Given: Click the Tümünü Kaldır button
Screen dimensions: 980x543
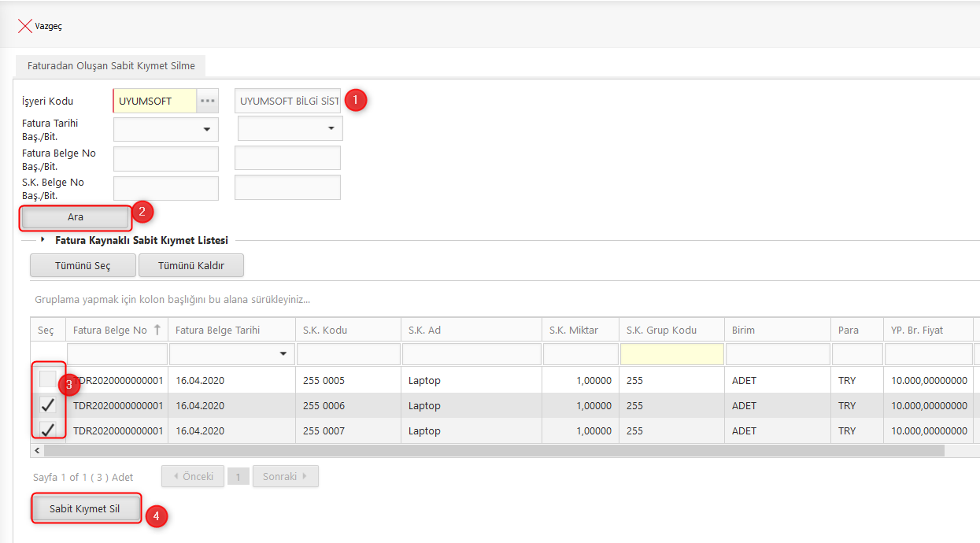Looking at the screenshot, I should pyautogui.click(x=191, y=266).
